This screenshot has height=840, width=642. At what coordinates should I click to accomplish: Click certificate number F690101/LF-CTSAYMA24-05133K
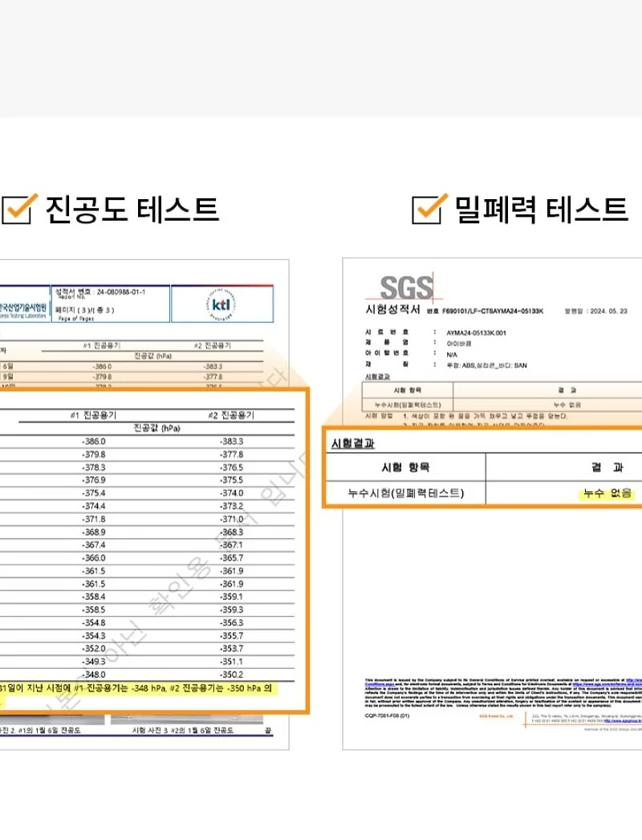tap(493, 312)
